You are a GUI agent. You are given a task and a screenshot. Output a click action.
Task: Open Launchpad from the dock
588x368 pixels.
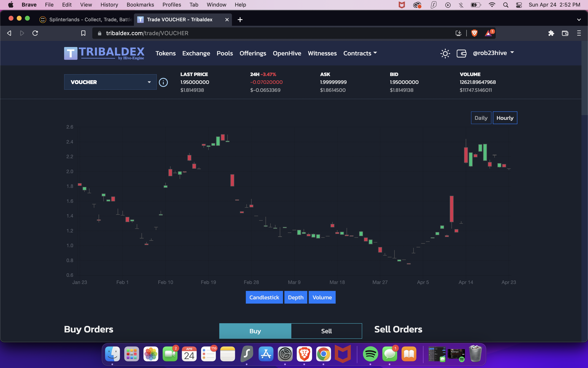pyautogui.click(x=131, y=354)
